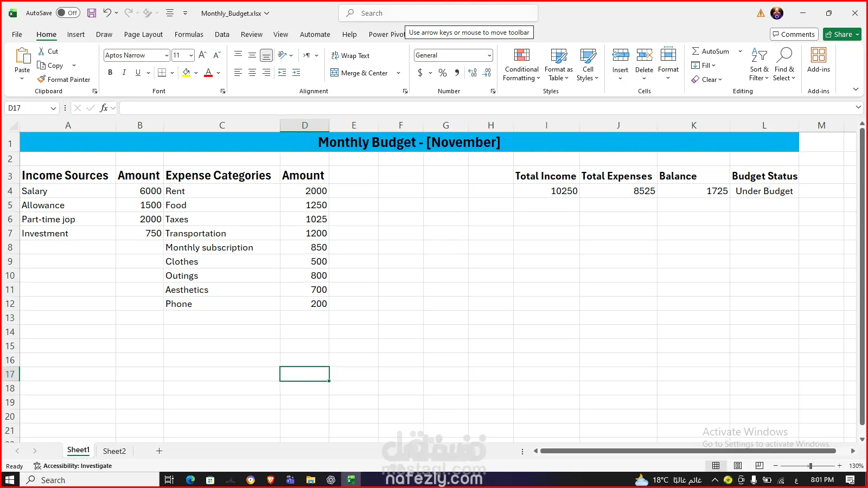Switch to the Insert tab
The width and height of the screenshot is (868, 488).
point(76,34)
